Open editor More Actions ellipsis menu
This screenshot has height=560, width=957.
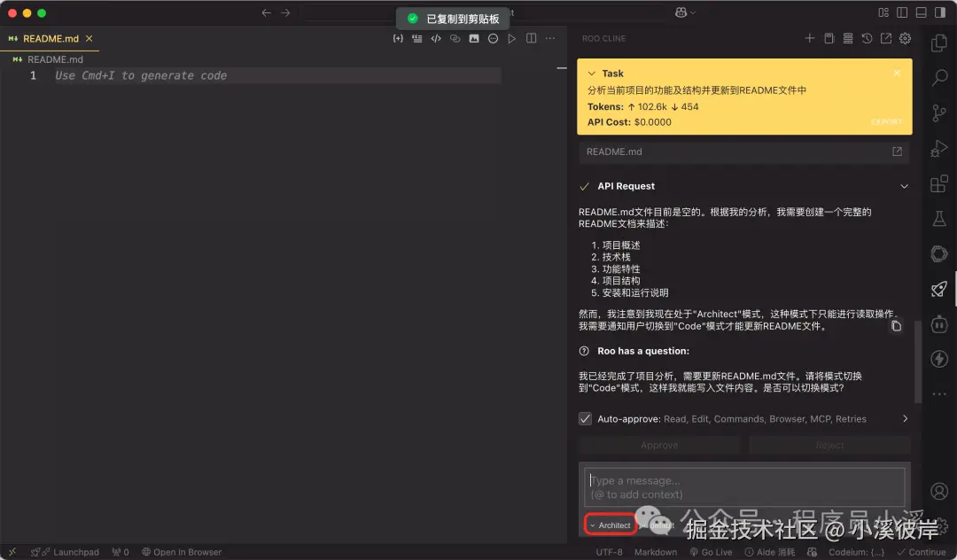click(550, 38)
